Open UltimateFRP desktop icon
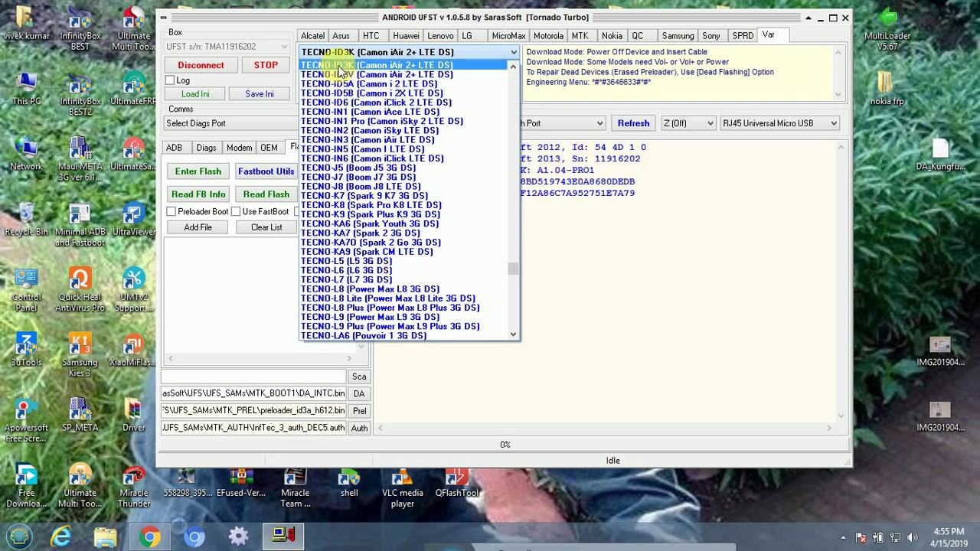The height and width of the screenshot is (551, 980). tap(133, 88)
